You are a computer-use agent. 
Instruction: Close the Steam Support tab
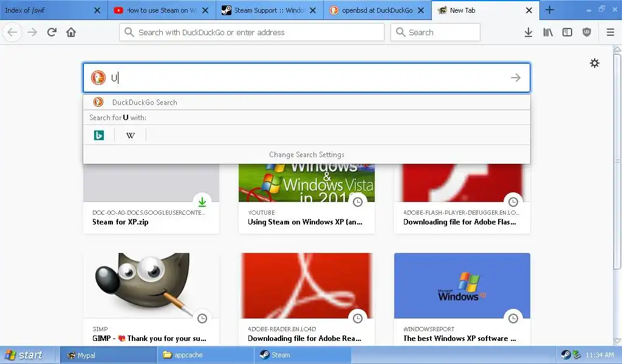tap(313, 10)
